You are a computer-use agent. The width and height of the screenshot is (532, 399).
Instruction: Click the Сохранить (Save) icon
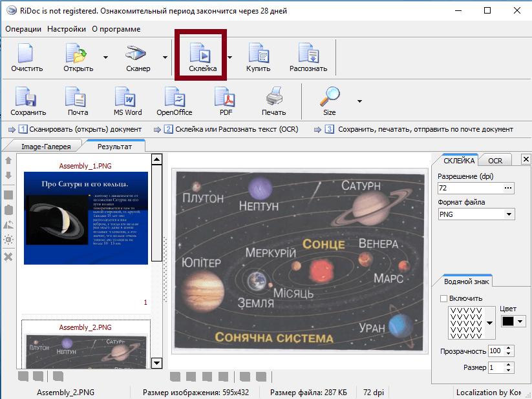[x=28, y=101]
